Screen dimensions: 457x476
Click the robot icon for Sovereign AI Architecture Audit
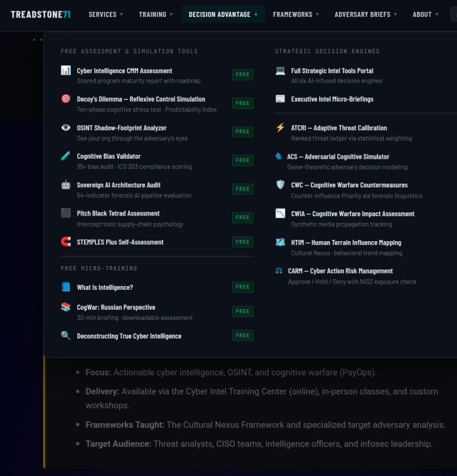pyautogui.click(x=66, y=185)
